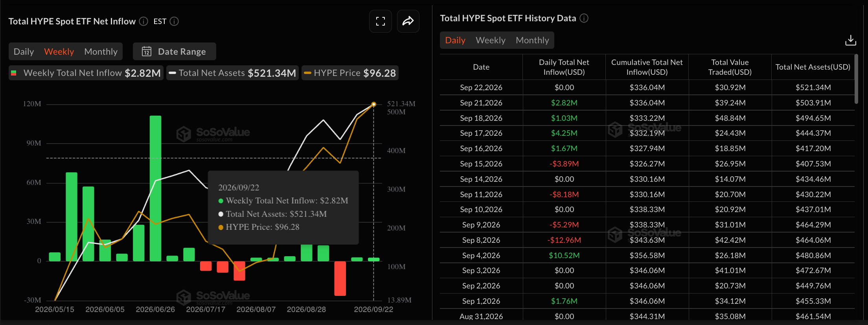Viewport: 868px width, 325px height.
Task: Click the share chart arrow icon
Action: coord(408,21)
